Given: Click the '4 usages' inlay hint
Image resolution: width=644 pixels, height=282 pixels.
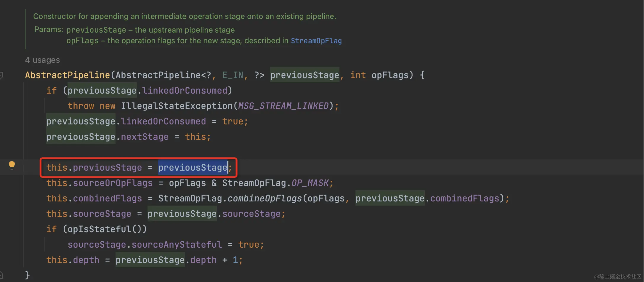Looking at the screenshot, I should [42, 60].
